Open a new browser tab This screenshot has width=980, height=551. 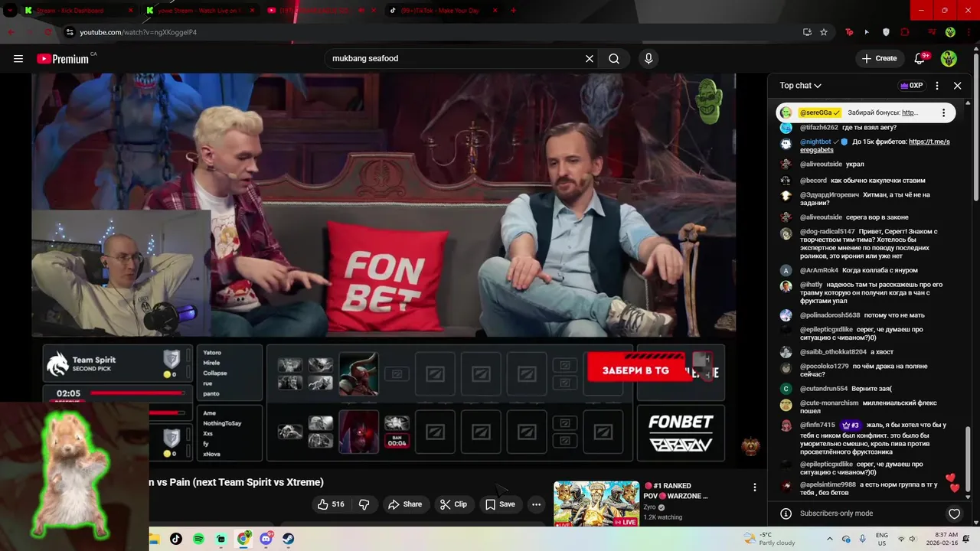point(513,11)
